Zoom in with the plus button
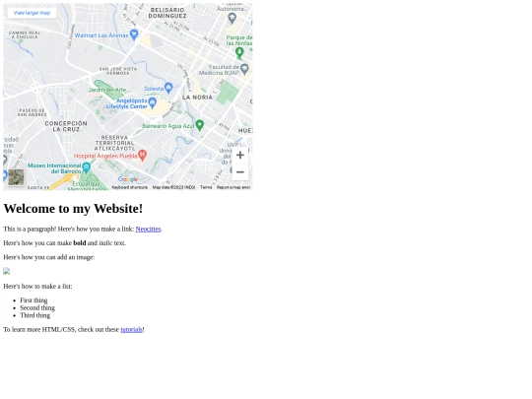The image size is (532, 399). click(240, 155)
